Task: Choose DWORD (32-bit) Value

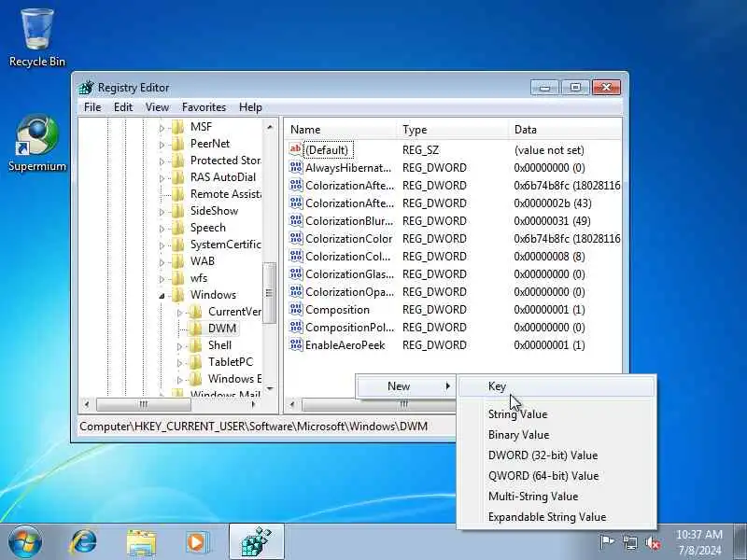Action: point(557,455)
